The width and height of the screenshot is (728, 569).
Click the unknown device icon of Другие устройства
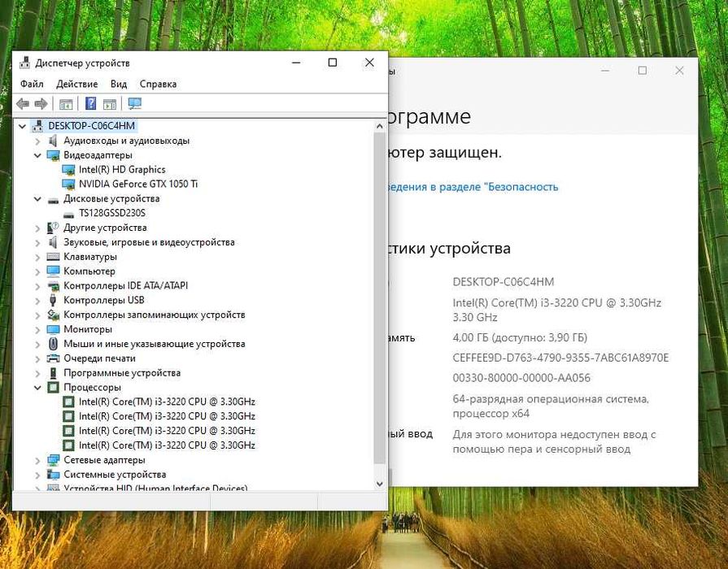(53, 228)
